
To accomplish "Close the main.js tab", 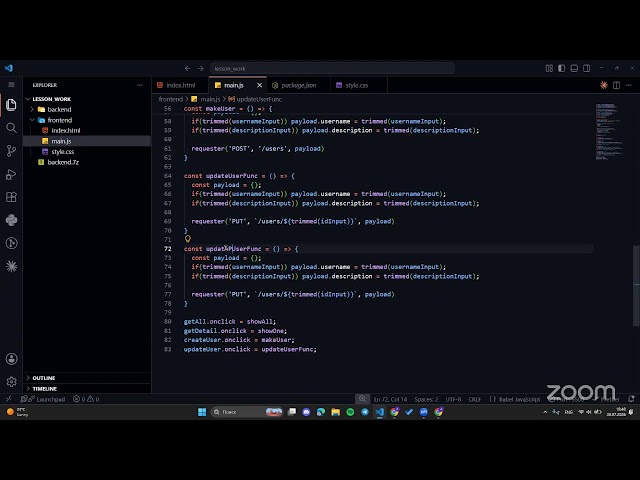I will [x=259, y=85].
